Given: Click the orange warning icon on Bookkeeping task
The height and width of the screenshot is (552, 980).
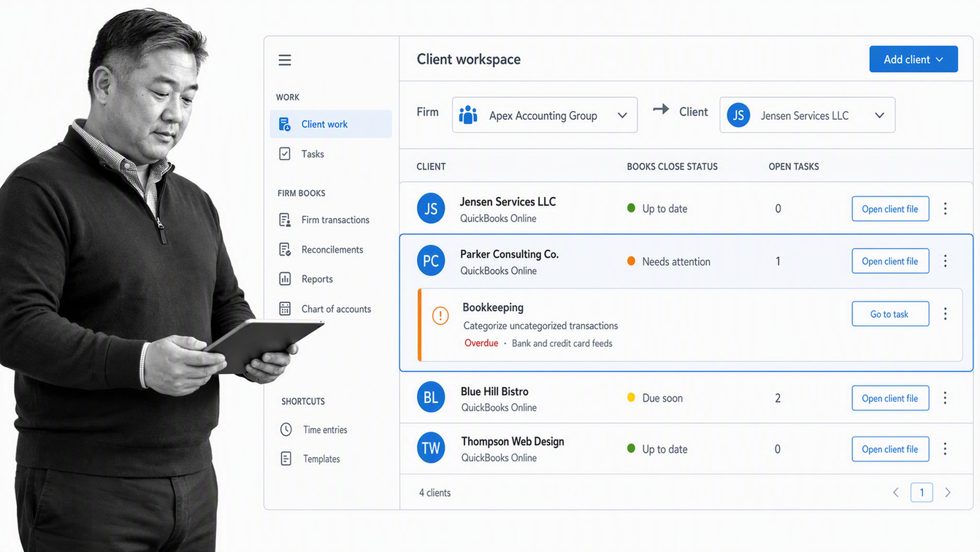Looking at the screenshot, I should pos(440,315).
